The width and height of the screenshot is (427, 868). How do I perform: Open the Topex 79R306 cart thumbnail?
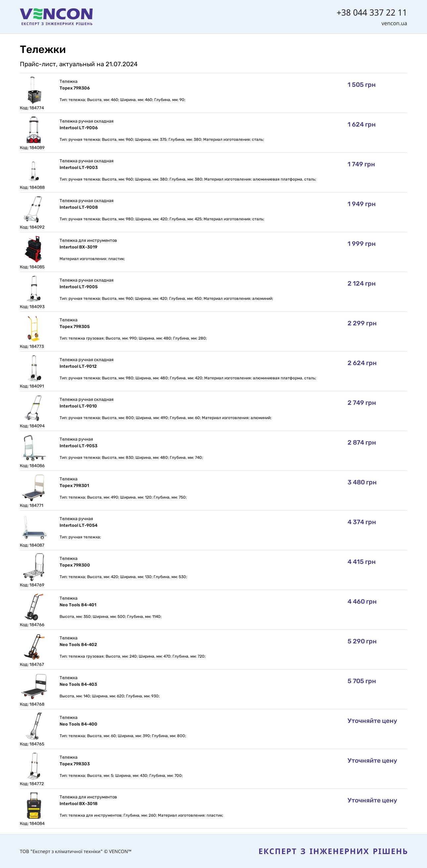(x=34, y=90)
